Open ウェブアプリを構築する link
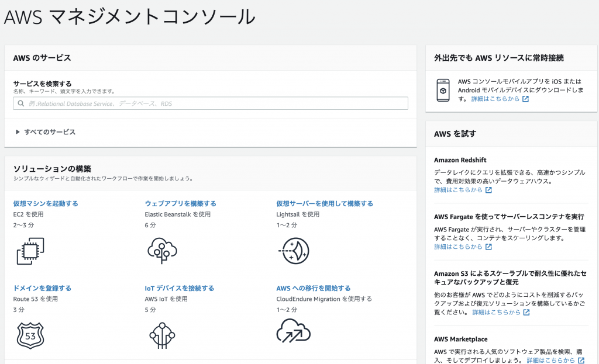599x364 pixels. 180,203
